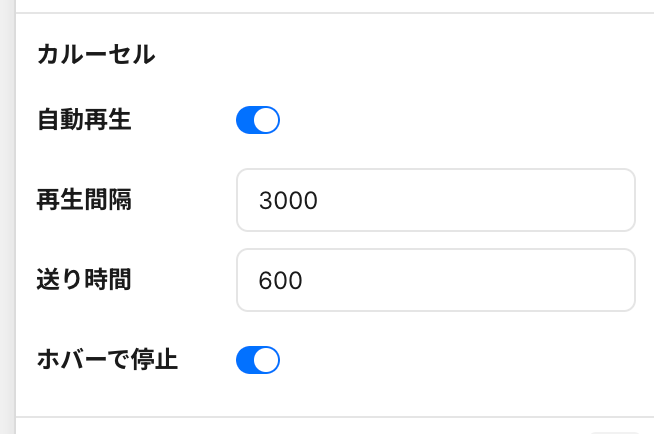Turn off the ホバーで停止 toggle

pyautogui.click(x=258, y=360)
